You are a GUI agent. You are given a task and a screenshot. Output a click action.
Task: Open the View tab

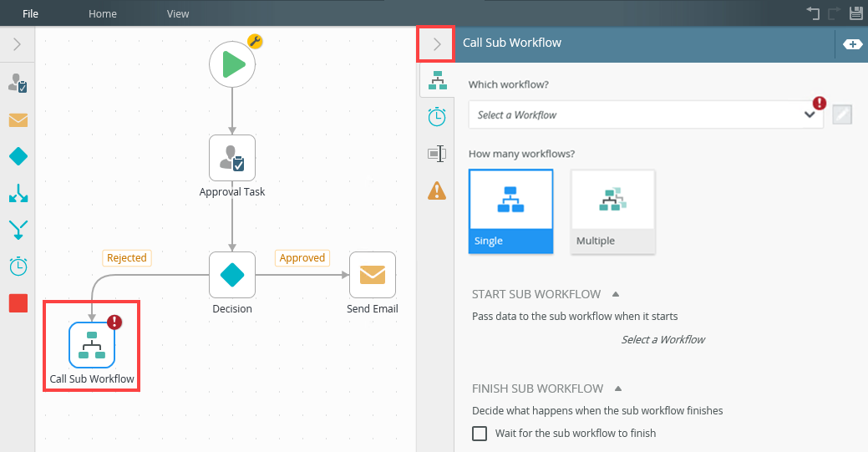(178, 14)
